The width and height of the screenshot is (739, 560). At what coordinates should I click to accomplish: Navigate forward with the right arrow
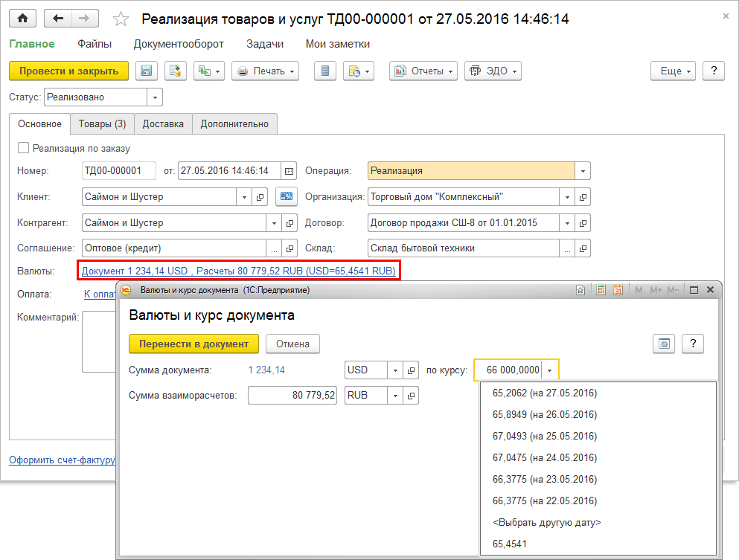point(85,19)
